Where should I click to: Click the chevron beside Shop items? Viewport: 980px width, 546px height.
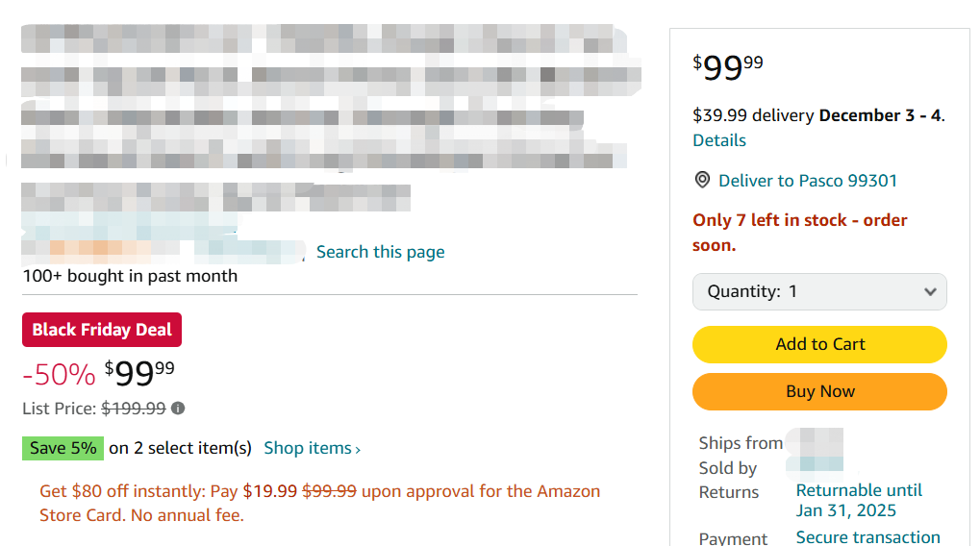(358, 449)
